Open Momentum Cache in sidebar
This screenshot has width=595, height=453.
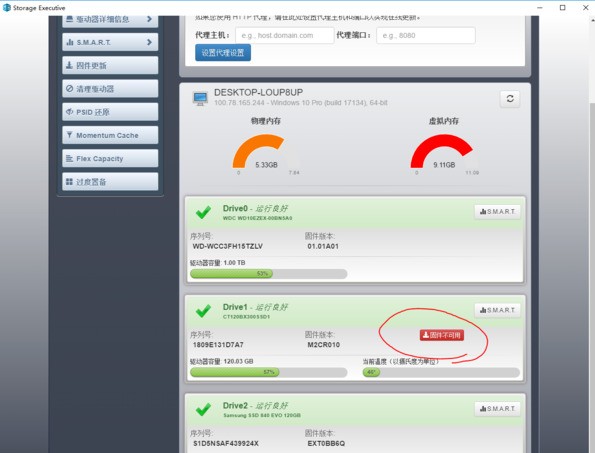(110, 135)
